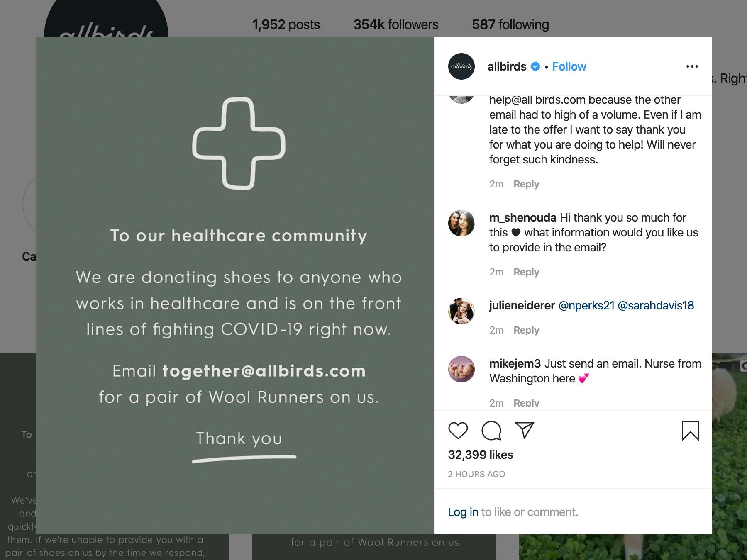
Task: Like the post with the heart icon
Action: 458,431
